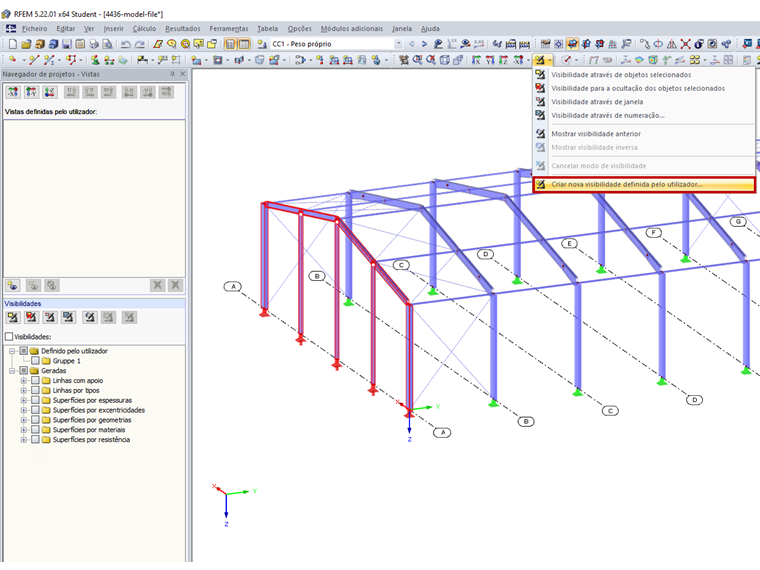Show the view in Y direction

(490, 60)
